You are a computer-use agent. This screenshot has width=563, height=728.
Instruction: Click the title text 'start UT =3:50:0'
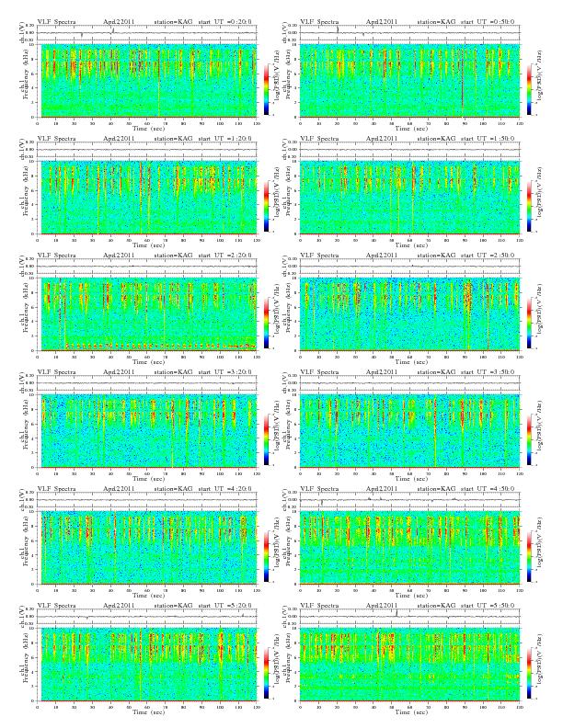coord(488,372)
